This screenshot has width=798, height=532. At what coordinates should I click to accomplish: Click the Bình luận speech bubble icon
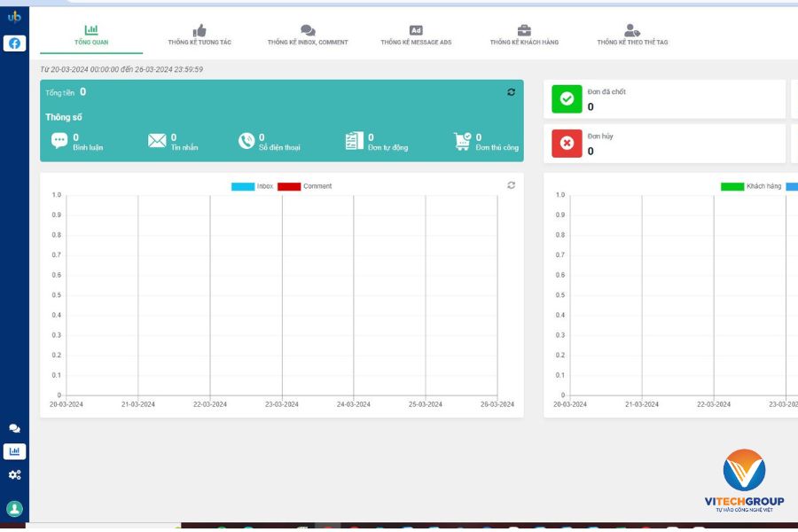click(x=59, y=140)
